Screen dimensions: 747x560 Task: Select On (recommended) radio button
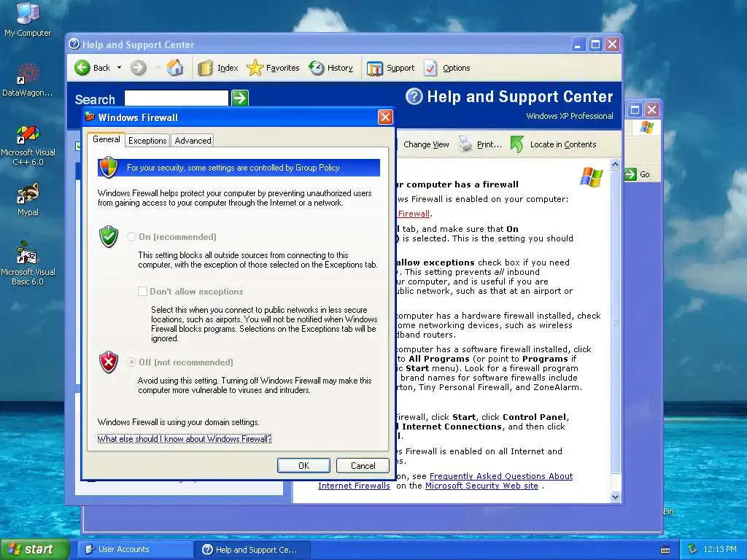pyautogui.click(x=131, y=237)
